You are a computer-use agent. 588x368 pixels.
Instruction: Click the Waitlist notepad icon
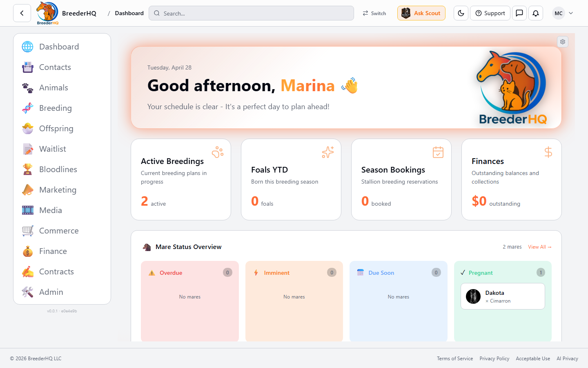28,149
